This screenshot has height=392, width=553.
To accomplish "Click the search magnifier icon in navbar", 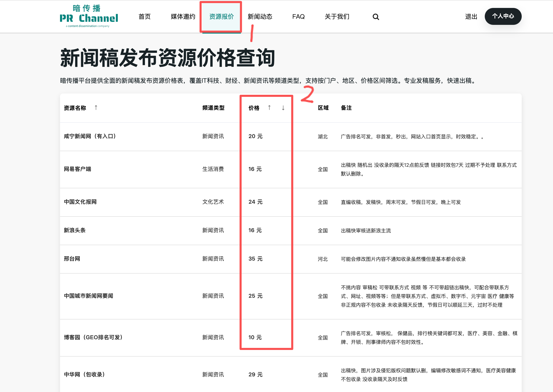I will pyautogui.click(x=376, y=17).
